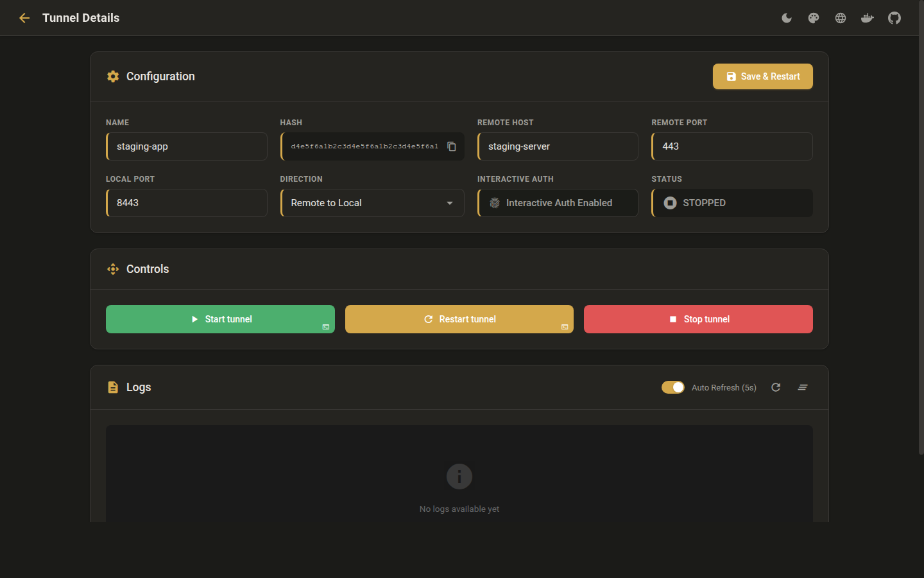The height and width of the screenshot is (578, 924).
Task: Click the Auto Refresh (5s) label
Action: [724, 387]
